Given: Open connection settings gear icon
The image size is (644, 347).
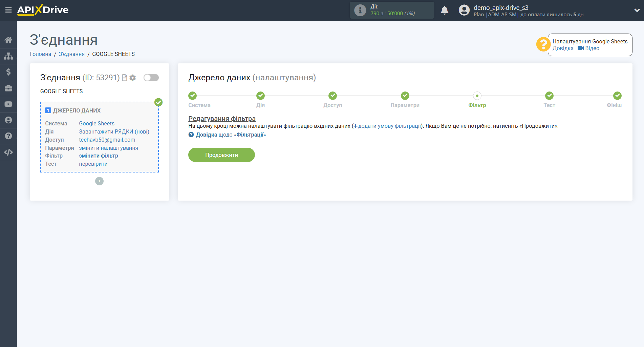Looking at the screenshot, I should (x=133, y=78).
